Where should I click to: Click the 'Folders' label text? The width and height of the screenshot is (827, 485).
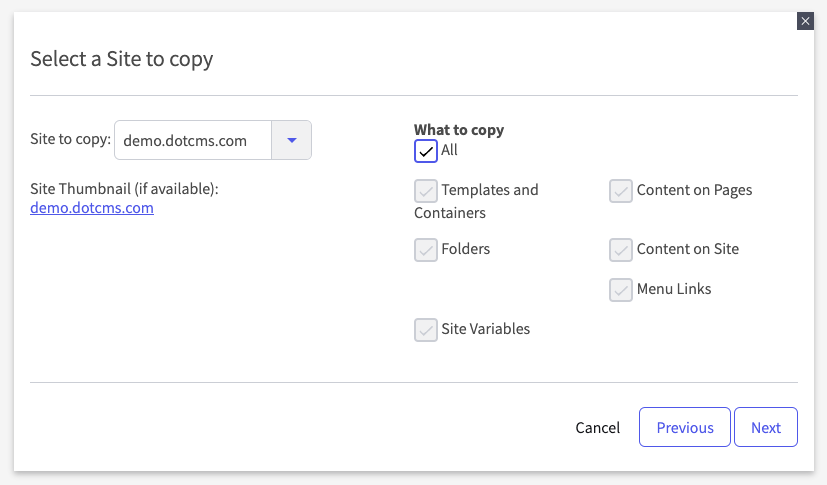466,249
